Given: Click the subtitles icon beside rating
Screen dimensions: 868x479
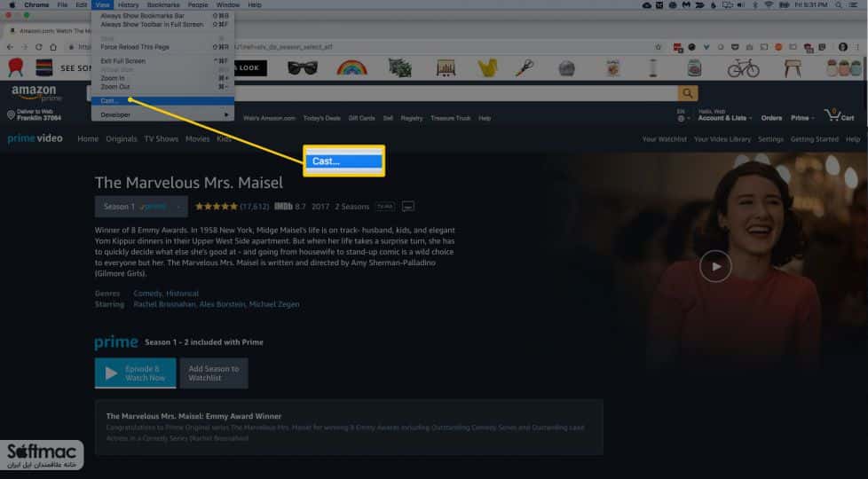Looking at the screenshot, I should point(408,207).
